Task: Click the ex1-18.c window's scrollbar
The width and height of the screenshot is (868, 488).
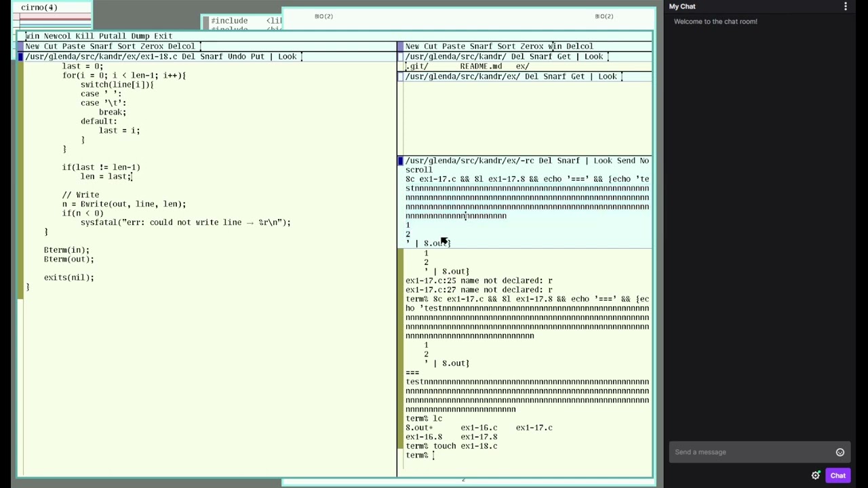Action: [20, 268]
